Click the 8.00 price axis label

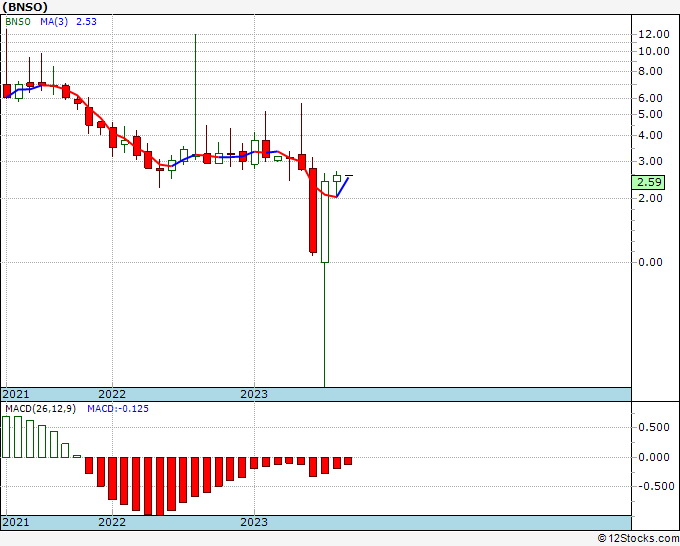pos(650,72)
